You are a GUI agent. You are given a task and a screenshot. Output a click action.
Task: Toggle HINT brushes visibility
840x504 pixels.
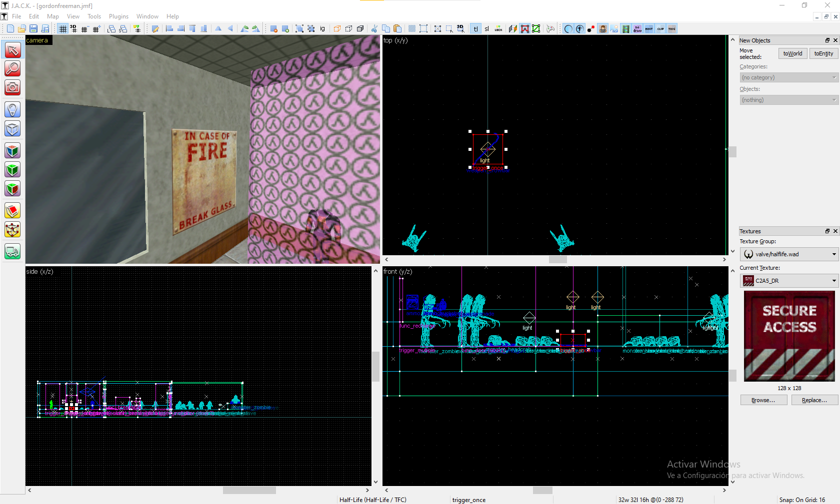pos(649,29)
